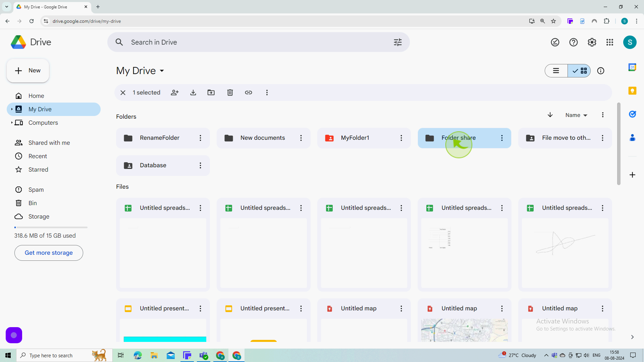Open Computers section in sidebar
The image size is (644, 362).
[43, 122]
